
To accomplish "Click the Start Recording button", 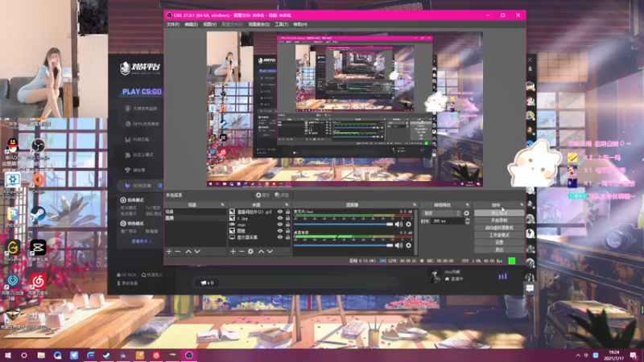I will (x=499, y=220).
